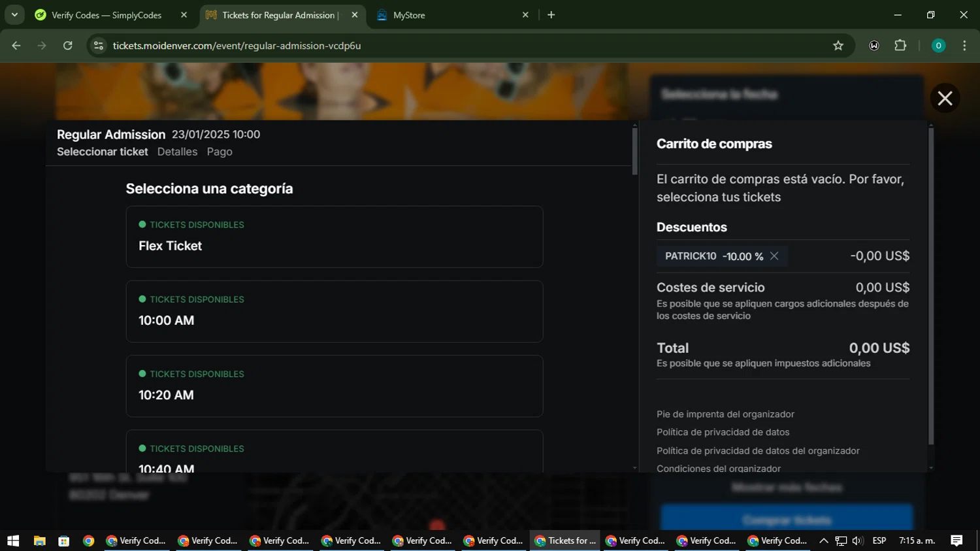Open the W browser extension icon
Image resolution: width=980 pixels, height=551 pixels.
(874, 46)
